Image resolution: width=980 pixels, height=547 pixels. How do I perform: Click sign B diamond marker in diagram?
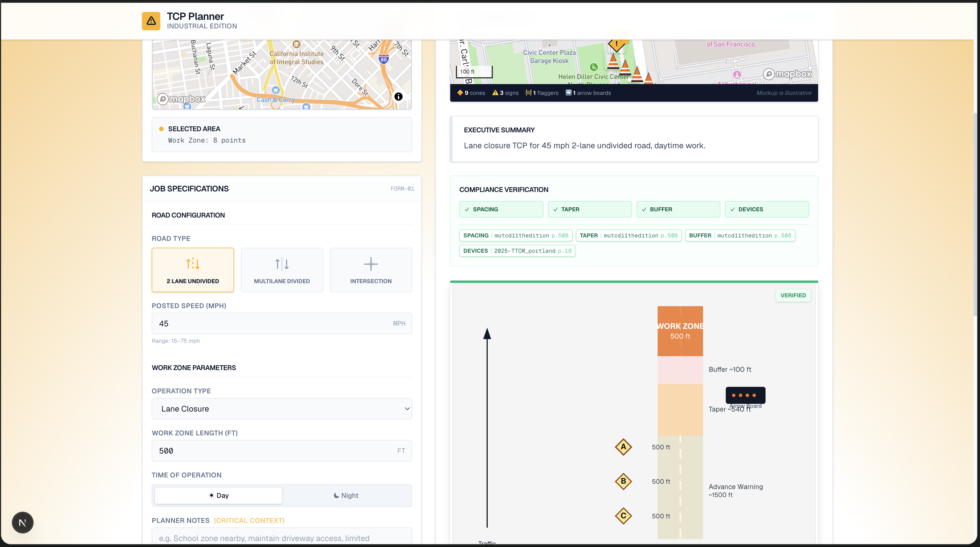coord(623,481)
